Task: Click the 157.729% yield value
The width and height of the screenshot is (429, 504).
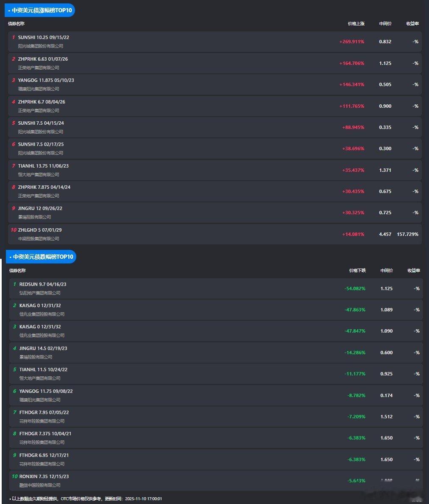Action: point(407,234)
